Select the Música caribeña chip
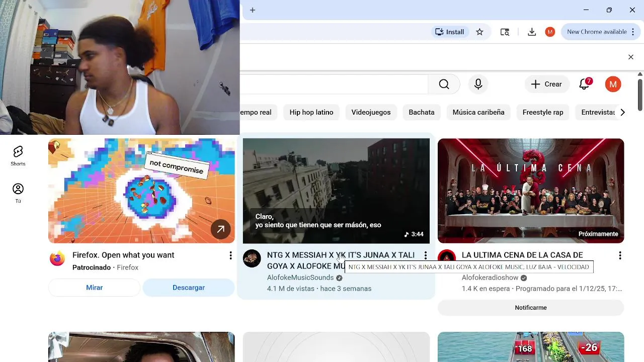The height and width of the screenshot is (362, 644). (x=478, y=112)
